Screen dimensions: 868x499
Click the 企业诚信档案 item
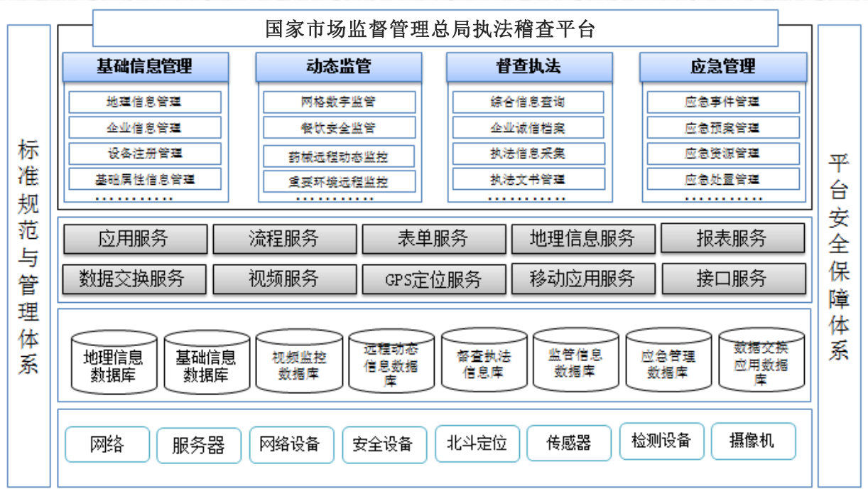click(529, 128)
